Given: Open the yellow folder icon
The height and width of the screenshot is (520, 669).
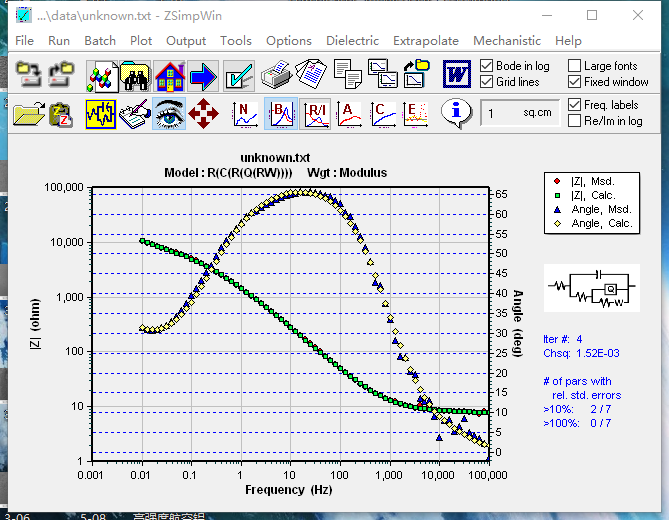Looking at the screenshot, I should pos(27,114).
